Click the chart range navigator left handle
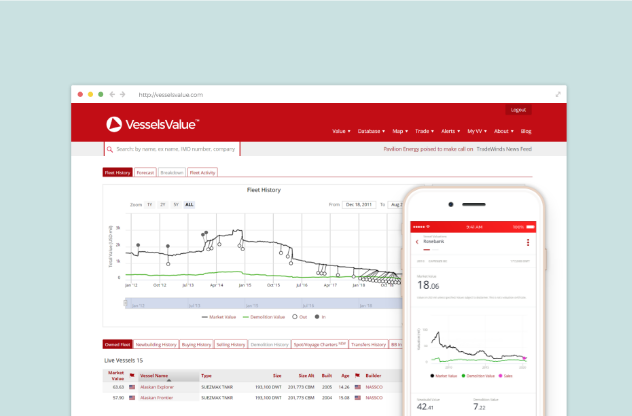The height and width of the screenshot is (416, 632). point(125,303)
